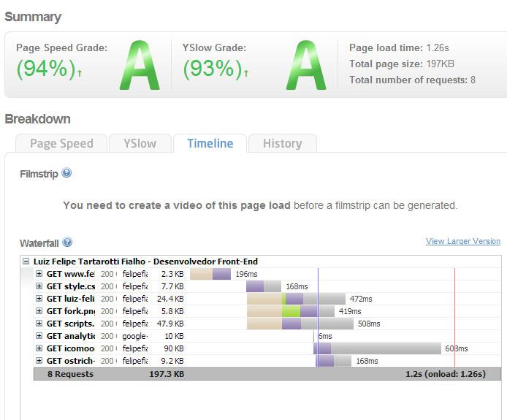Image resolution: width=507 pixels, height=420 pixels.
Task: Click the 508ms bar of scripts request
Action: 300,324
